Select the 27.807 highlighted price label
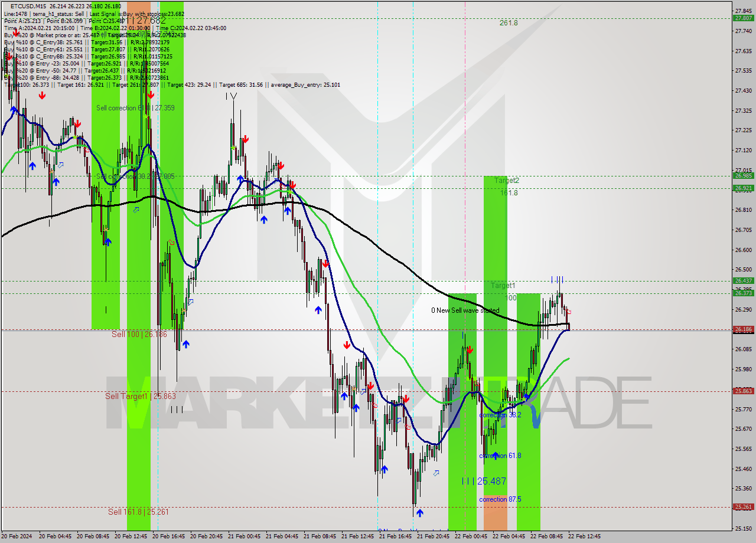 pos(744,18)
